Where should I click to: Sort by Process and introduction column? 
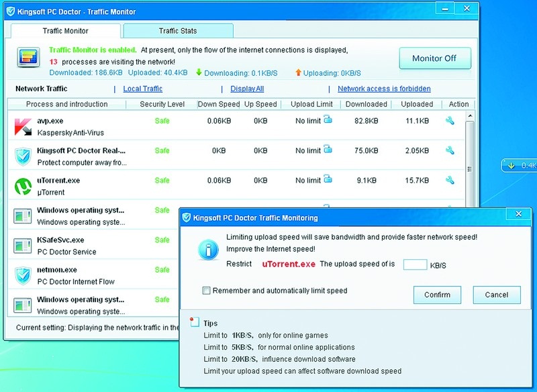(66, 104)
